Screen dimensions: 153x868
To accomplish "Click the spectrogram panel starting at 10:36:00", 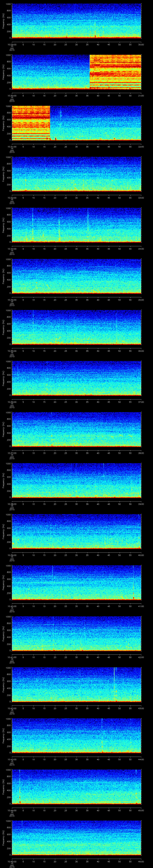I will click(x=76, y=378).
